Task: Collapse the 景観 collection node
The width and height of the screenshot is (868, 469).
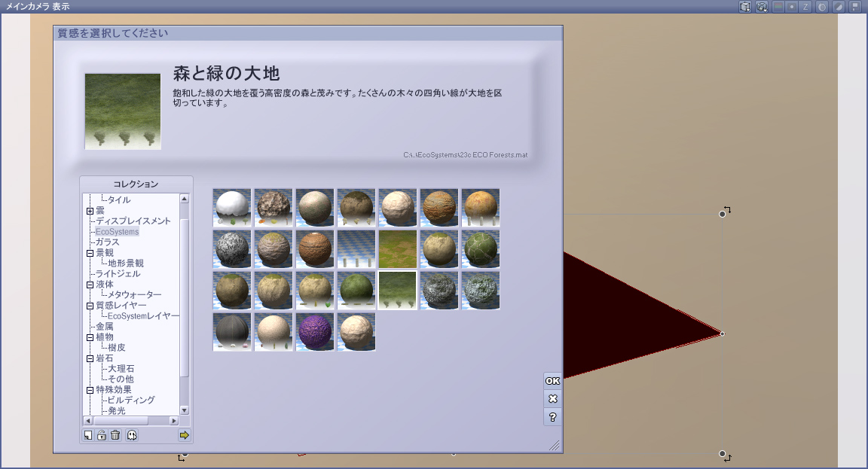Action: point(90,253)
